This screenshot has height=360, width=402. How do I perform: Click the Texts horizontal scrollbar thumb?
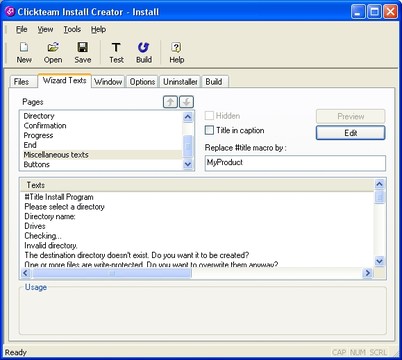112,273
